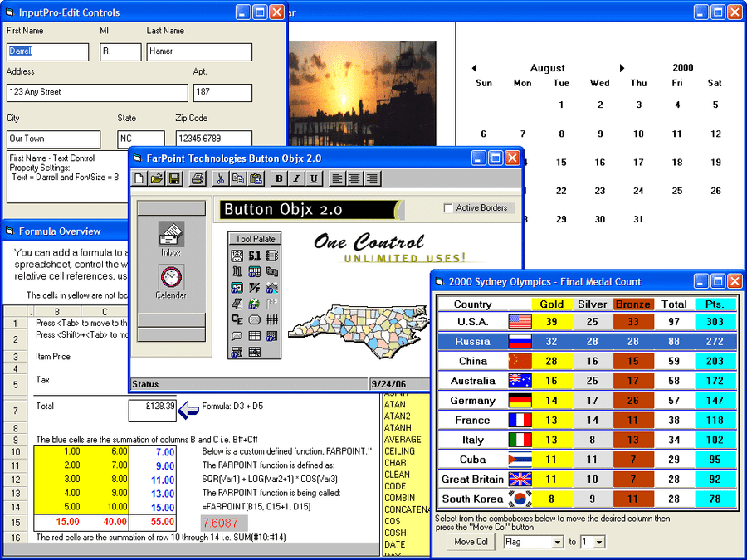Open the destination position '1' combobox
The height and width of the screenshot is (560, 747).
tap(599, 542)
